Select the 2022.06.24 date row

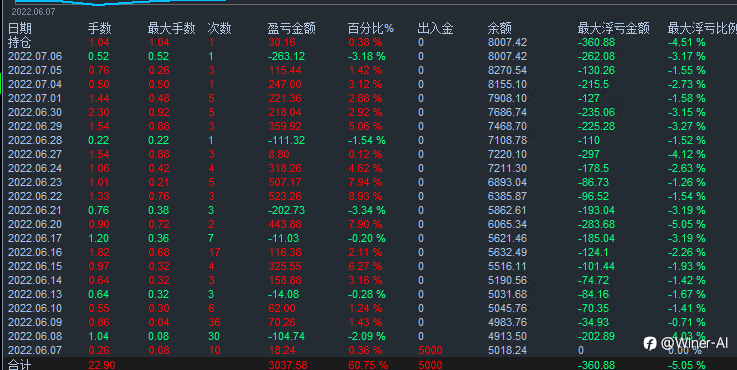[35, 168]
